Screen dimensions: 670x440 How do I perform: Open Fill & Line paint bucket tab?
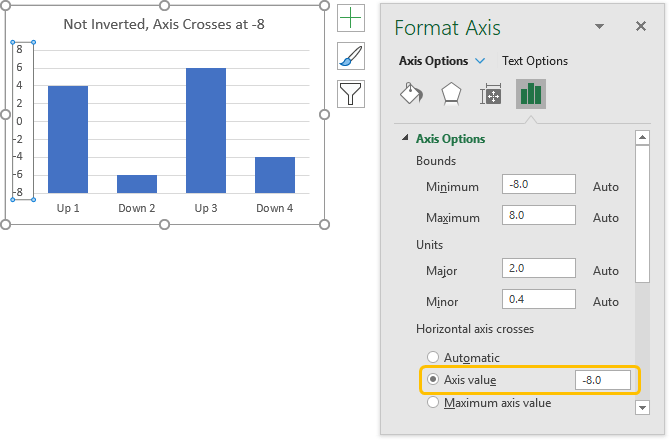click(x=411, y=95)
